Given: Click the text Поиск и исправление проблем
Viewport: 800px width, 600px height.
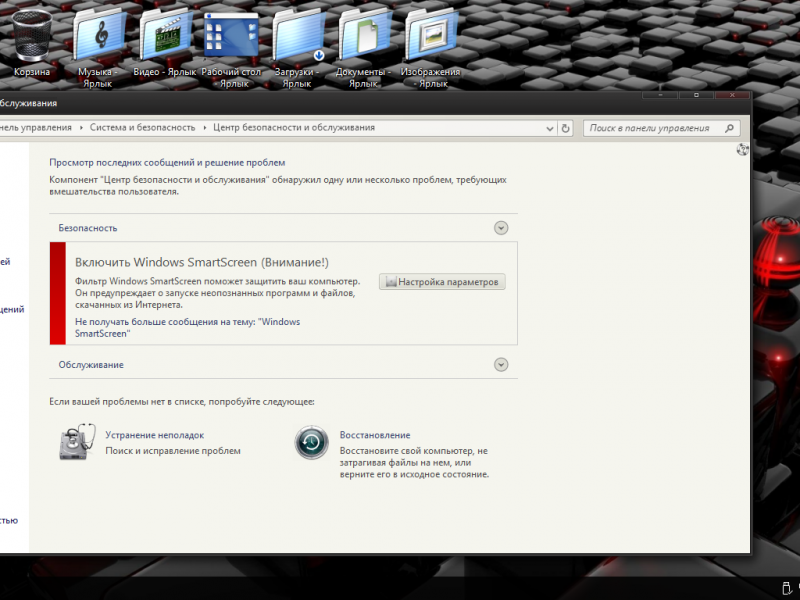Looking at the screenshot, I should click(173, 451).
